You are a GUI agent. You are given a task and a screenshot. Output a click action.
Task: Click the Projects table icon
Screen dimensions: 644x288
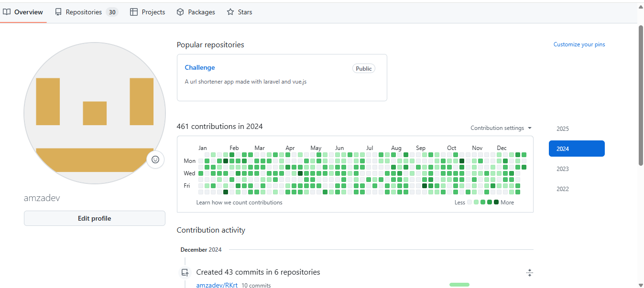click(134, 12)
